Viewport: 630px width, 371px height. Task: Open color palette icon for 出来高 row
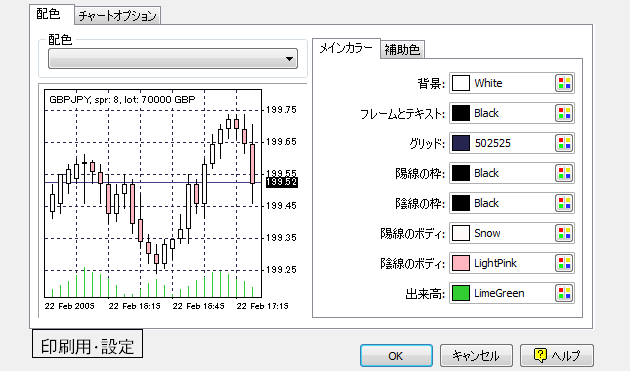564,293
